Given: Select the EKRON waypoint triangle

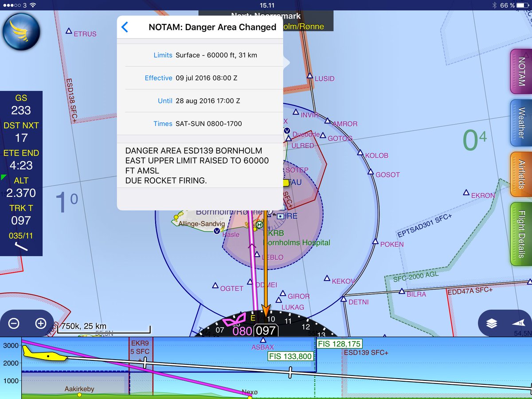Looking at the screenshot, I should click(x=466, y=192).
